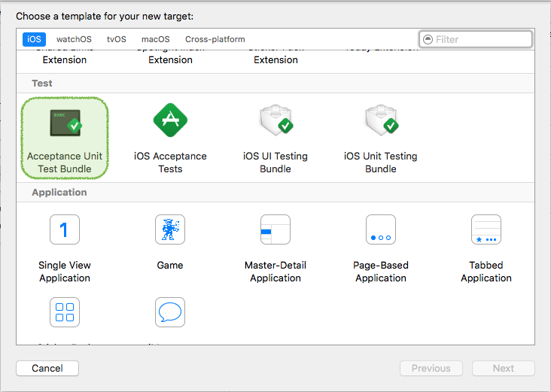Open the macOS platform tab

156,39
